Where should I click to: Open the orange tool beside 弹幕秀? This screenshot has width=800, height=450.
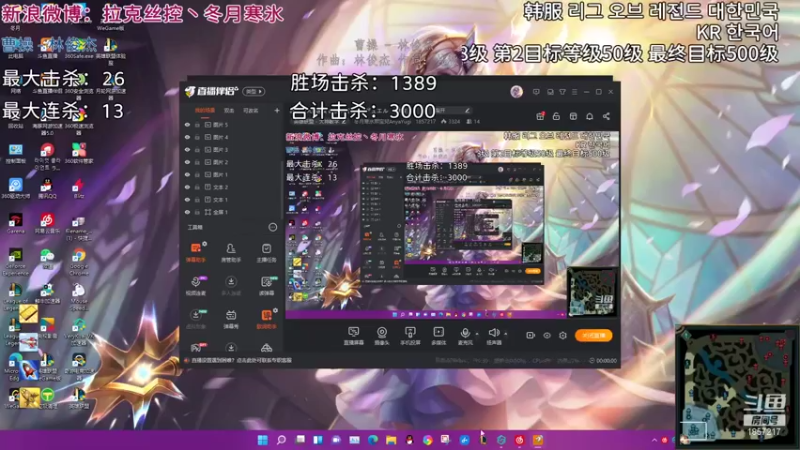(x=266, y=319)
